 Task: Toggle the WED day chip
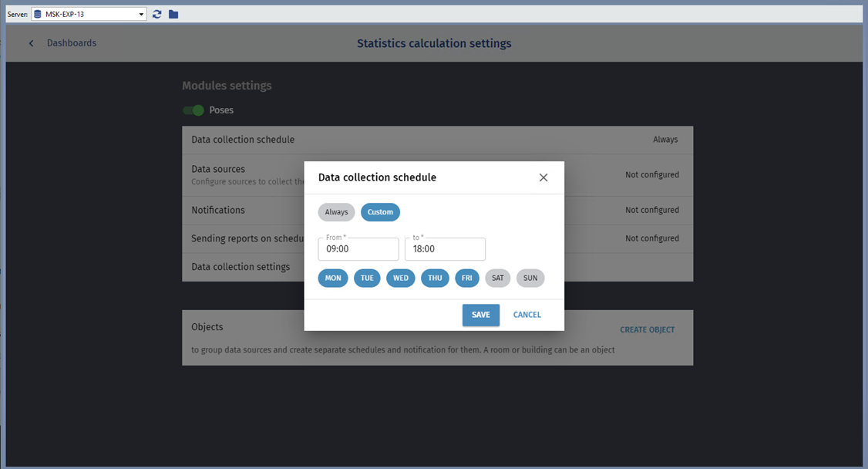point(401,278)
